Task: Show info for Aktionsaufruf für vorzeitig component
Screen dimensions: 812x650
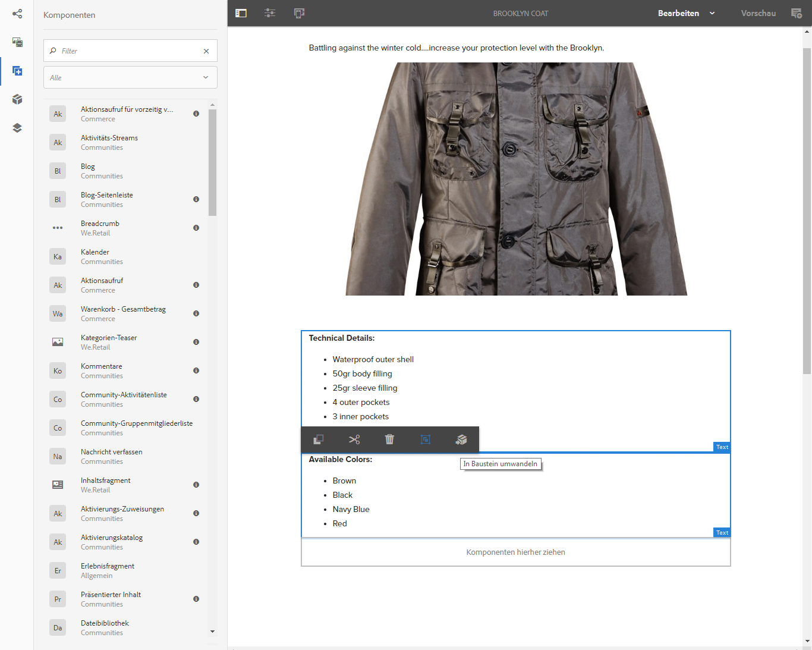Action: (196, 114)
